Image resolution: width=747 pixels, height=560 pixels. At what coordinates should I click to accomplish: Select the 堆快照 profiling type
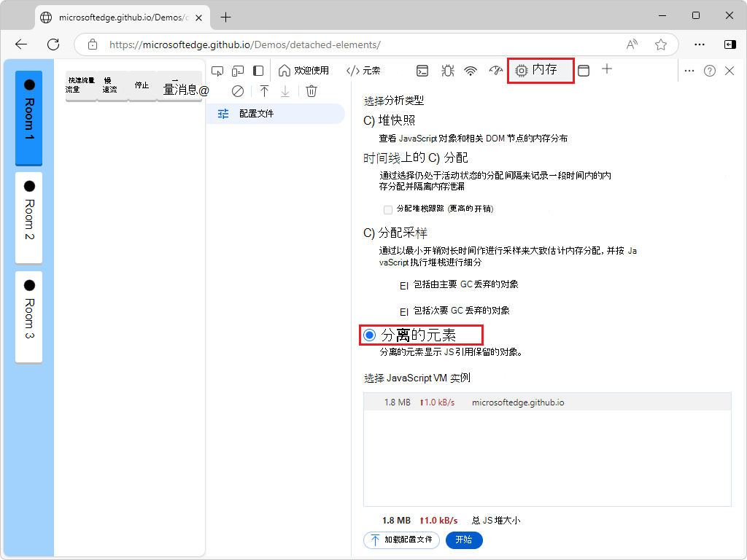coord(390,120)
